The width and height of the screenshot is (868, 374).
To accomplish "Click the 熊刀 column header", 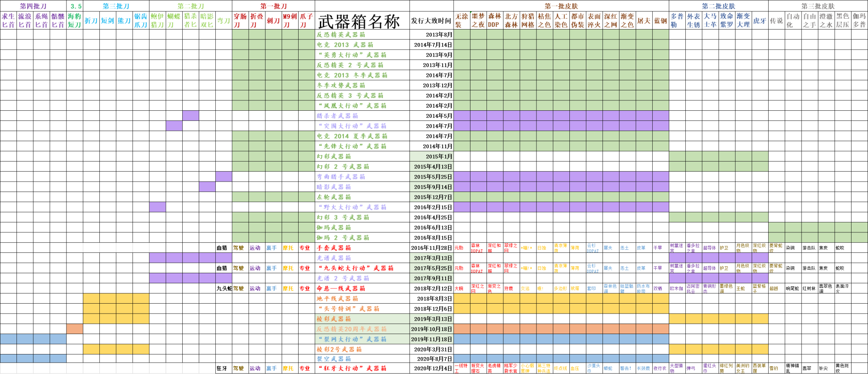I will [x=124, y=20].
